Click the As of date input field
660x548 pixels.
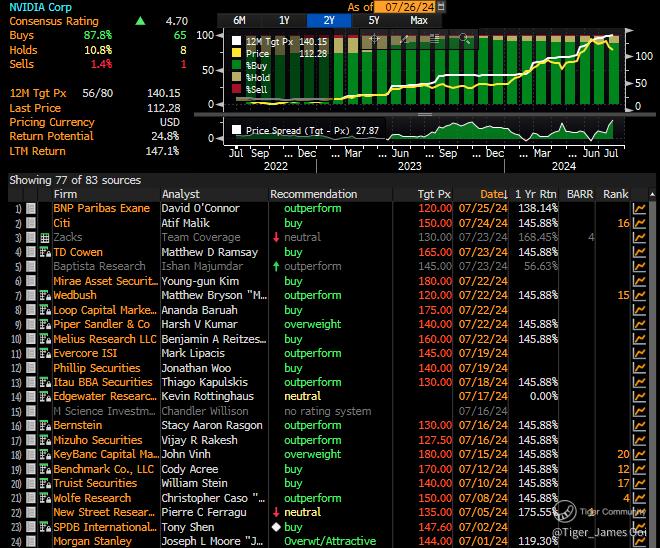[x=410, y=7]
